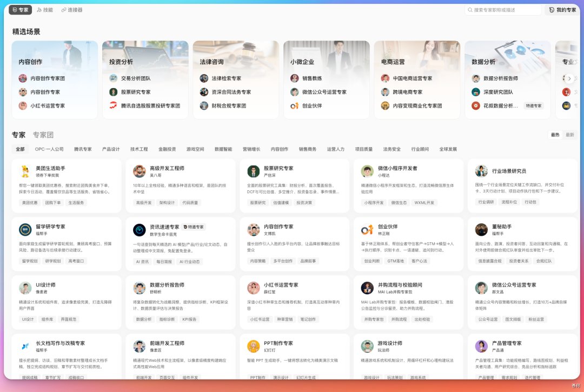Viewport: 584px width, 392px height.
Task: Click the 销售教练 avatar icon
Action: 295,78
